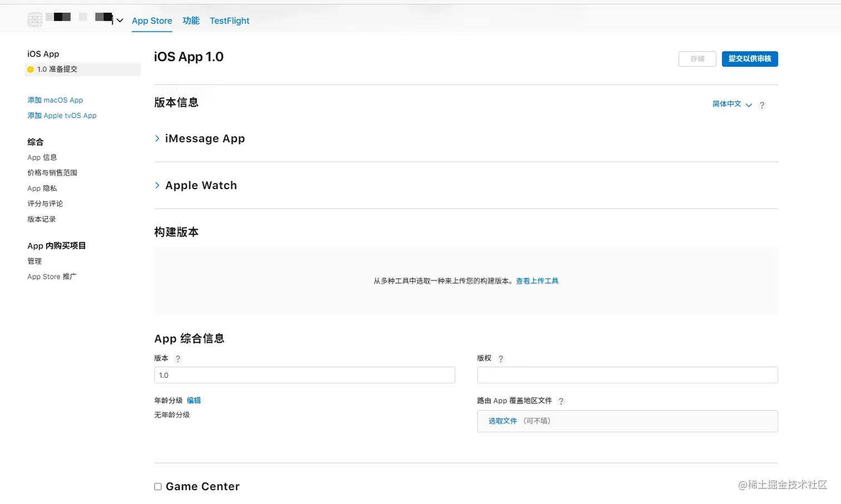Go to the TestFlight tab
This screenshot has height=504, width=841.
230,21
